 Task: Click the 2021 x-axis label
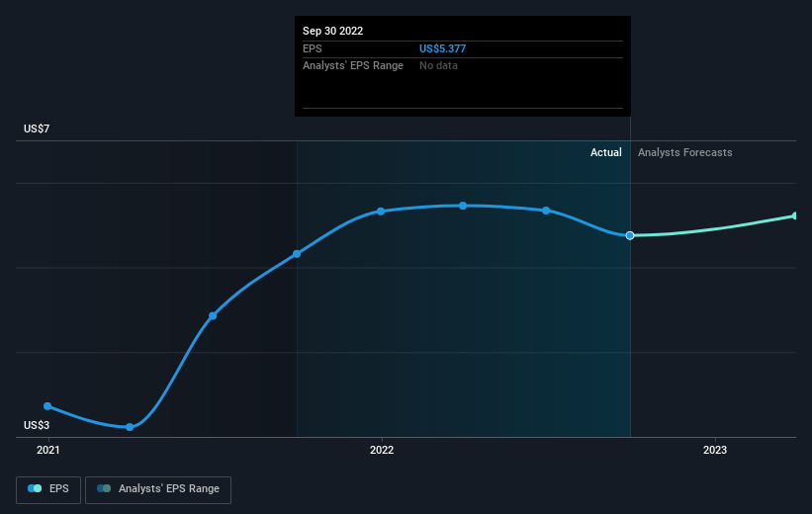coord(48,451)
